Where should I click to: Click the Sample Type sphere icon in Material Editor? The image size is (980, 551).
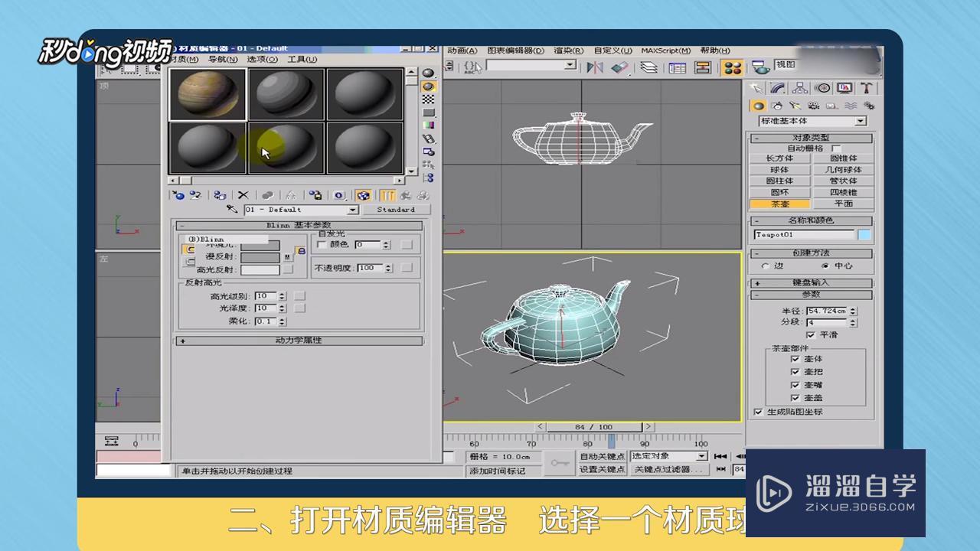point(429,73)
